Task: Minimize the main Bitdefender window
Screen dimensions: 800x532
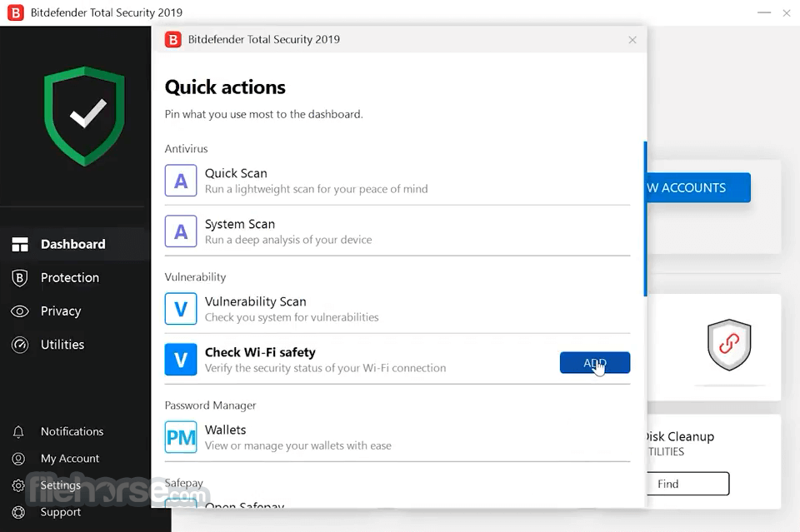Action: (764, 12)
